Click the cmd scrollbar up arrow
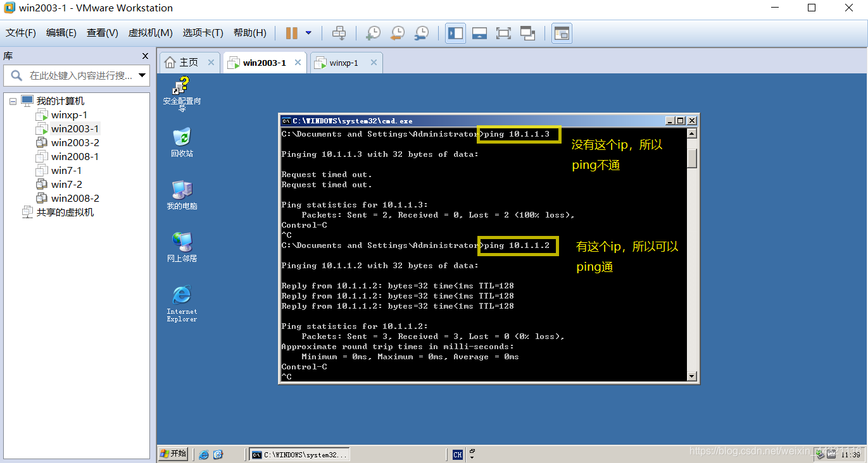 (x=692, y=133)
